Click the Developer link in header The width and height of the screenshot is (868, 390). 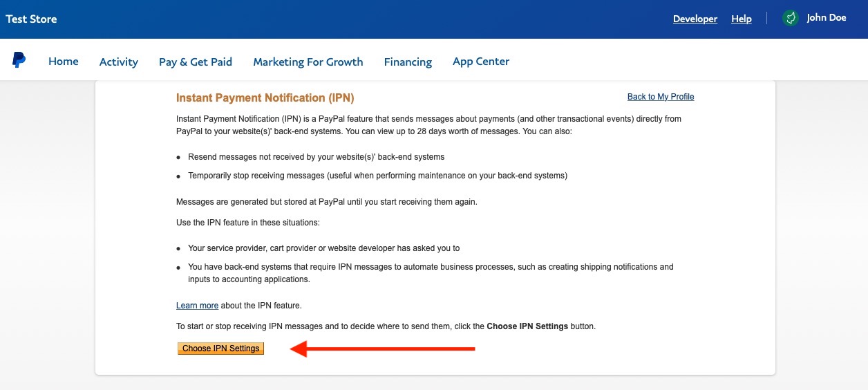point(695,19)
